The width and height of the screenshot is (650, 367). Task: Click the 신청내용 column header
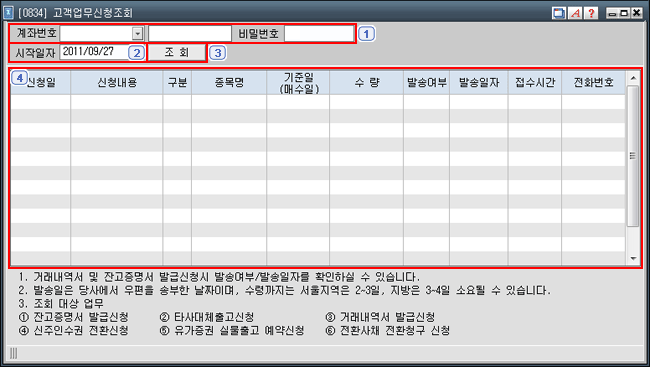coord(117,83)
